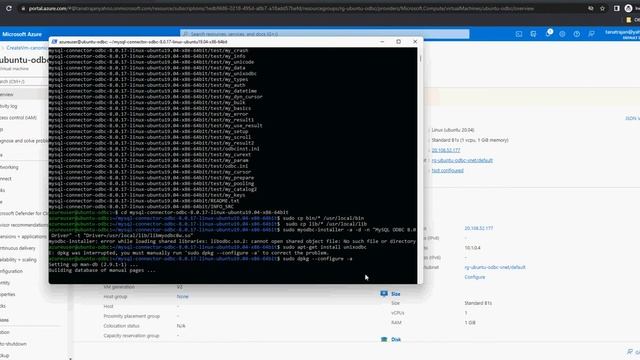Open the browser profile avatar
Image resolution: width=640 pixels, height=360 pixels.
[629, 8]
